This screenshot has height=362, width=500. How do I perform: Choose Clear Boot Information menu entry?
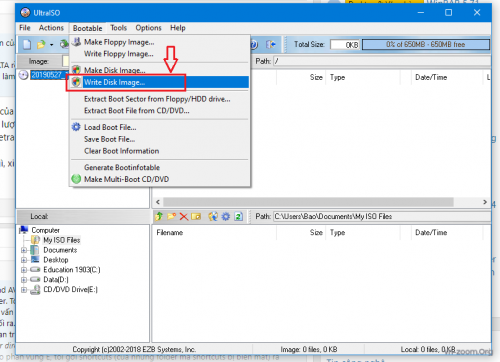pyautogui.click(x=159, y=151)
